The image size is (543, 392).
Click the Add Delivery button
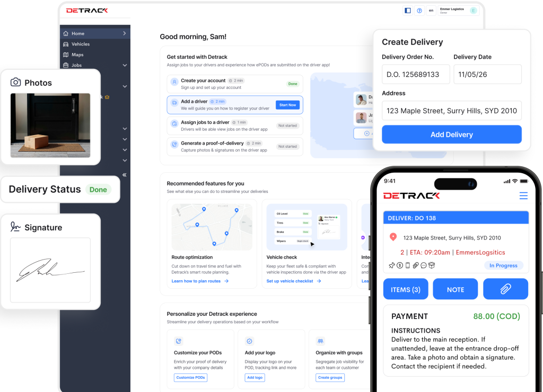click(x=452, y=135)
